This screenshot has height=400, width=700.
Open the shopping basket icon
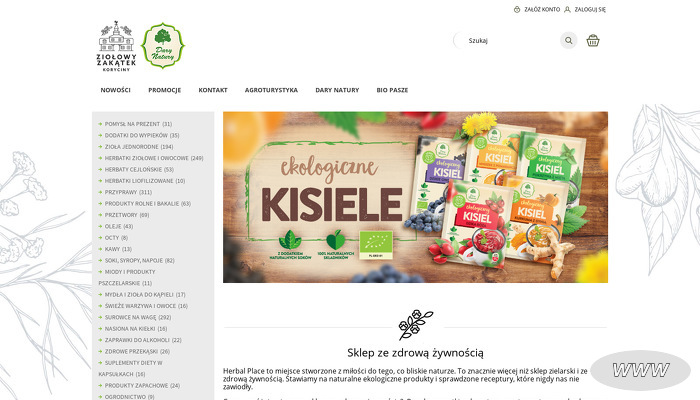click(592, 41)
